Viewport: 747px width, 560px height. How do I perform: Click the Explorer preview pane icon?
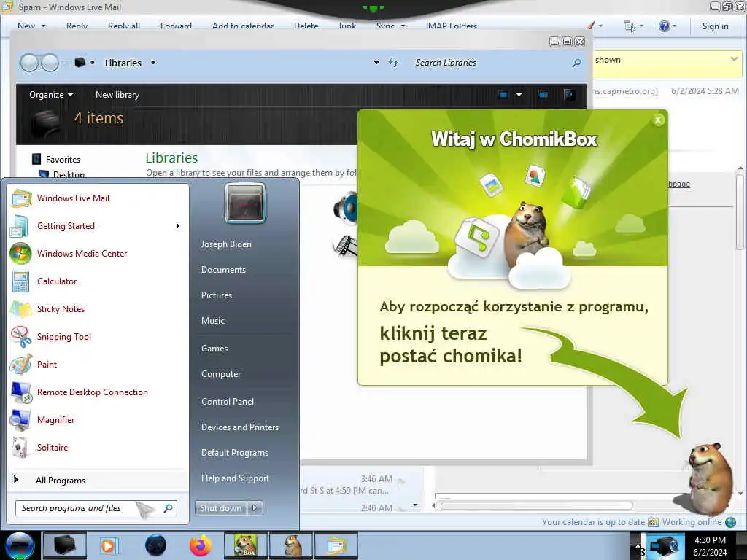point(543,94)
